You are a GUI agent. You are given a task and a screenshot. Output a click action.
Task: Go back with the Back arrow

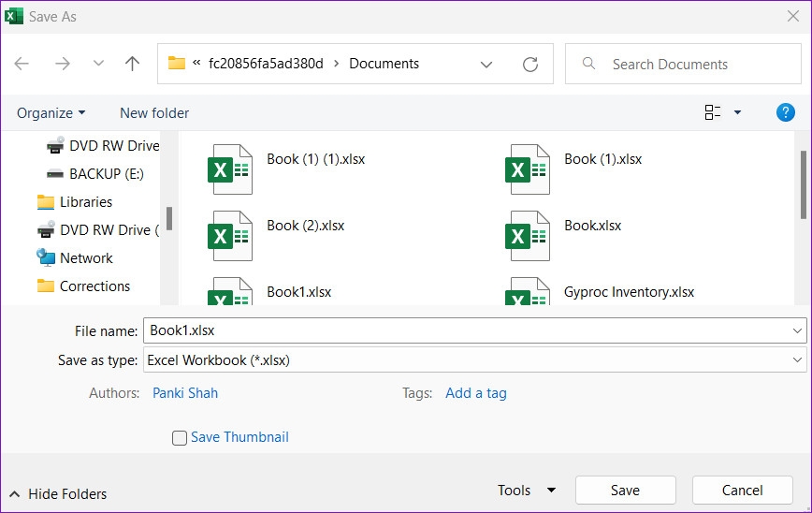point(22,64)
